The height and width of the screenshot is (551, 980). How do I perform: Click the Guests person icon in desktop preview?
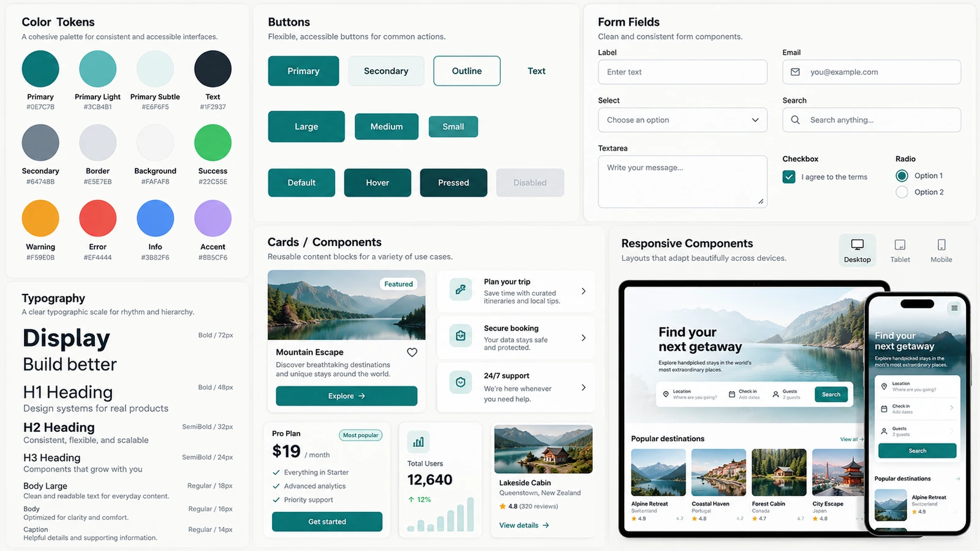pos(775,394)
